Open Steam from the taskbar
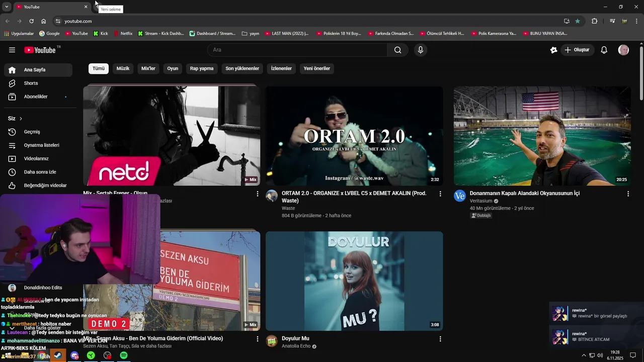Screen dimensions: 644x362 (58, 355)
